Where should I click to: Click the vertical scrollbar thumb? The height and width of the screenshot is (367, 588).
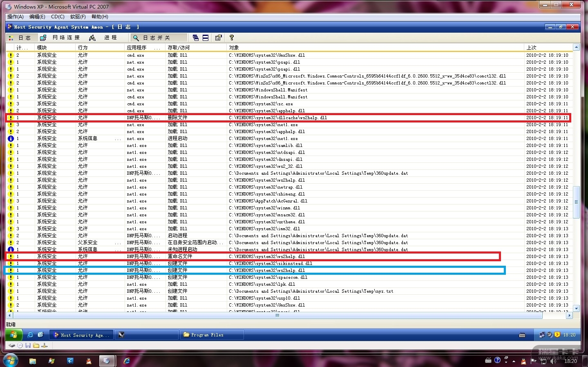point(576,202)
